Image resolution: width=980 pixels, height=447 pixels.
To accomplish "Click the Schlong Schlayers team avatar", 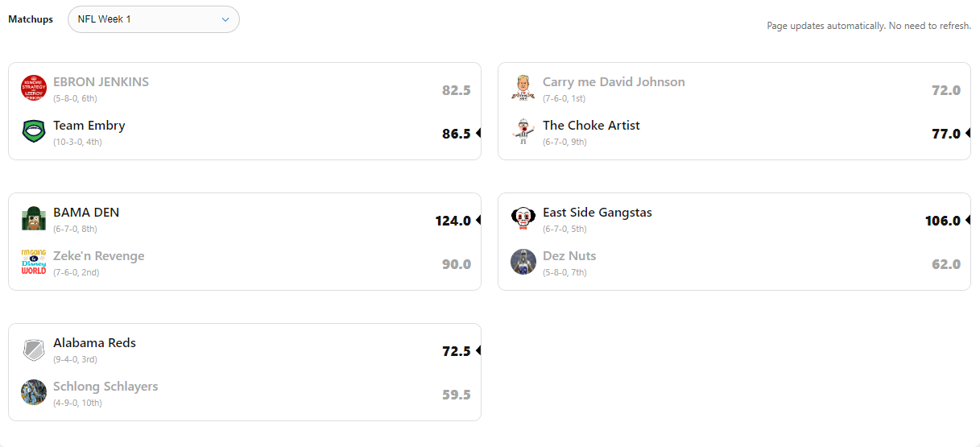I will pyautogui.click(x=34, y=392).
